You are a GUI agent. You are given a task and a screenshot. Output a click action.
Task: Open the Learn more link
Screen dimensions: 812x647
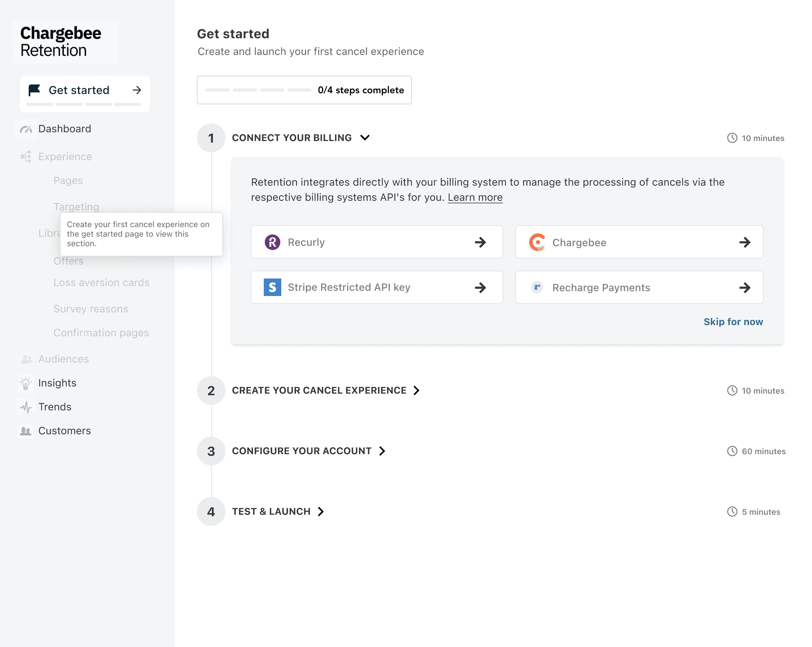point(475,198)
